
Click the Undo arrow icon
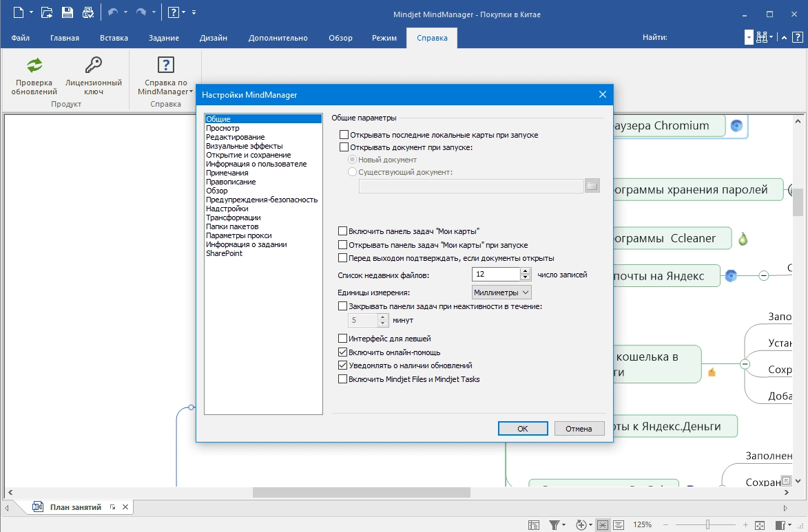pos(113,12)
